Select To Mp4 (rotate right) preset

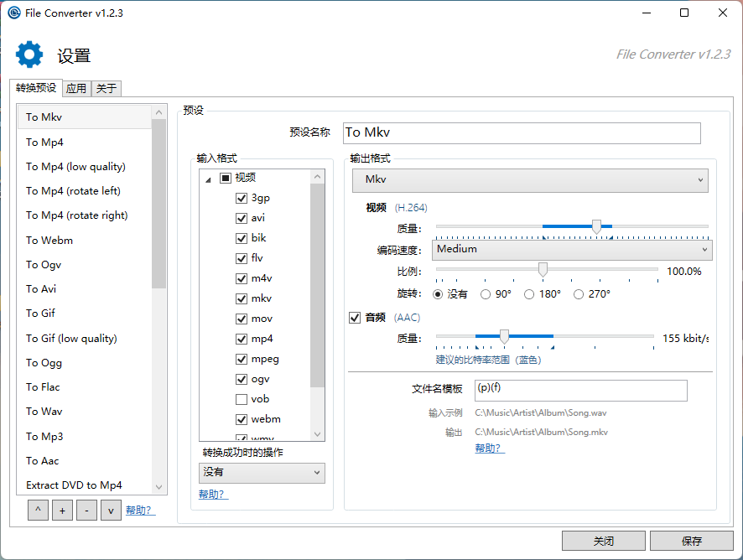click(x=85, y=215)
